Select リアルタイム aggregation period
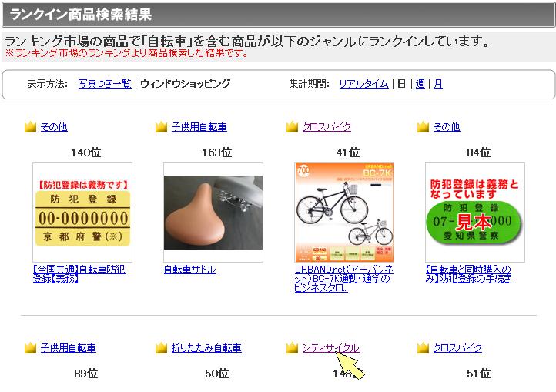Viewport: 556px width, 392px height. (363, 84)
